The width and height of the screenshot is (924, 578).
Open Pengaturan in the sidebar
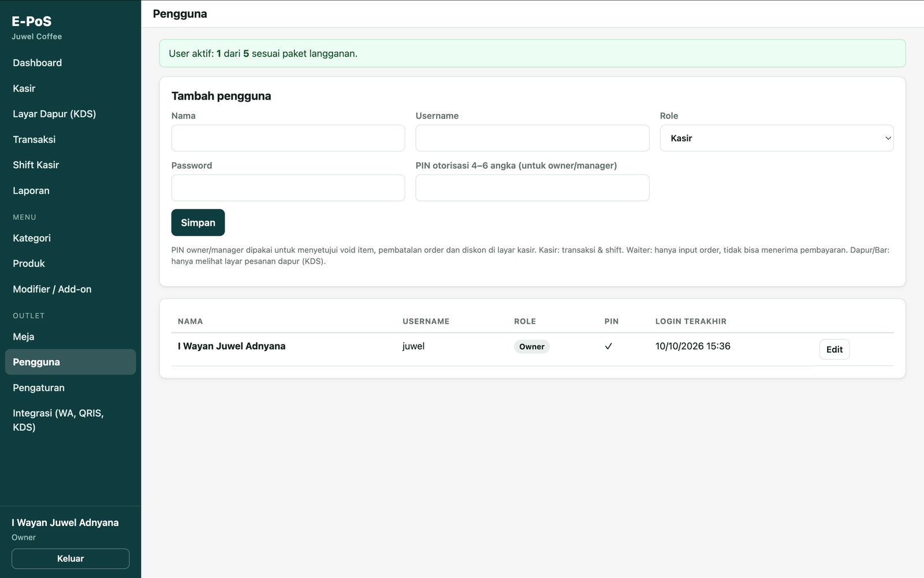pos(70,388)
